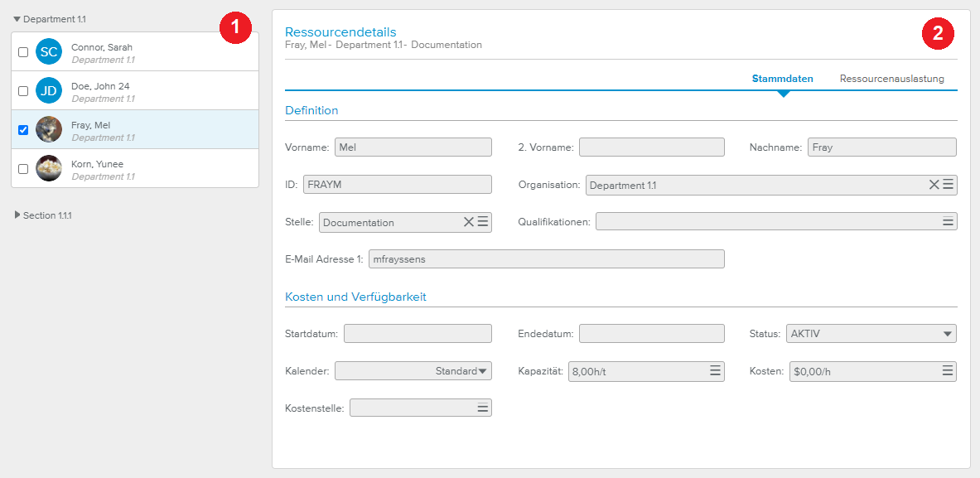Open the Stelle list menu icon
This screenshot has width=980, height=478.
tap(483, 221)
